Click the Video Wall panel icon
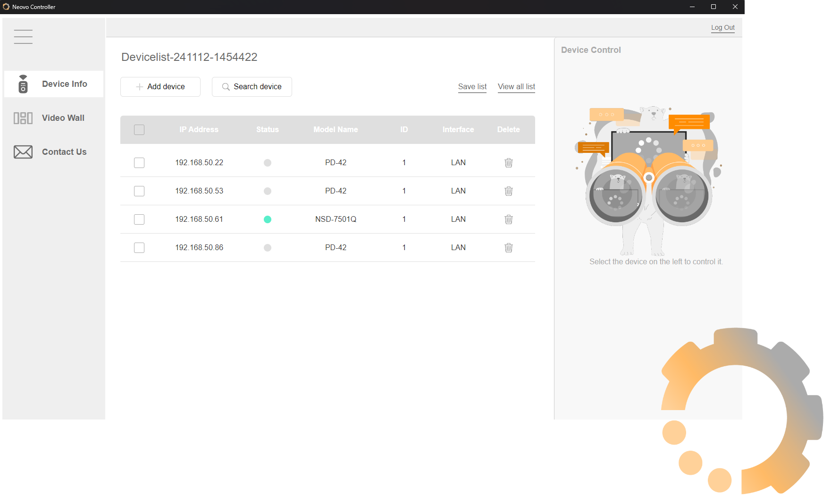Image resolution: width=831 pixels, height=504 pixels. point(23,118)
